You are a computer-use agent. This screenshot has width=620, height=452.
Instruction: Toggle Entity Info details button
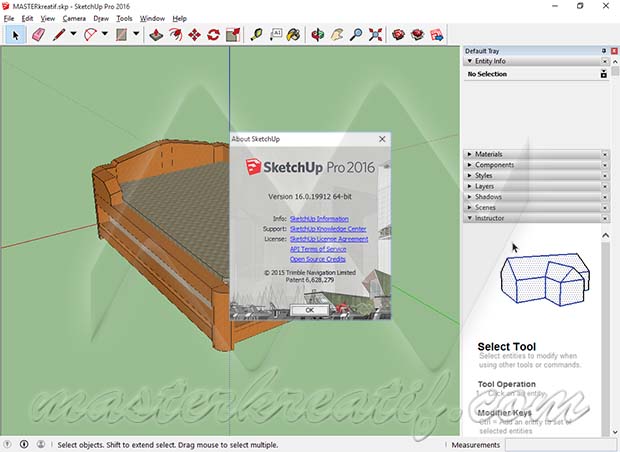pyautogui.click(x=603, y=74)
